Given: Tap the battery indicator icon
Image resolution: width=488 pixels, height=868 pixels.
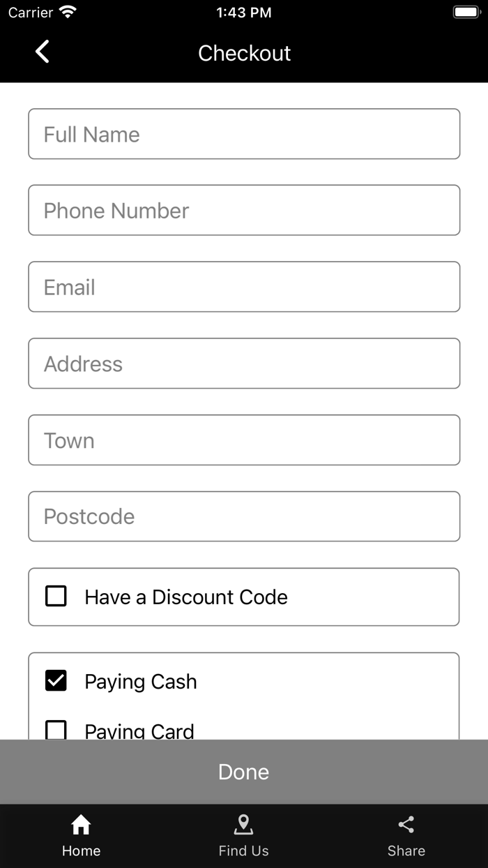Looking at the screenshot, I should [465, 12].
